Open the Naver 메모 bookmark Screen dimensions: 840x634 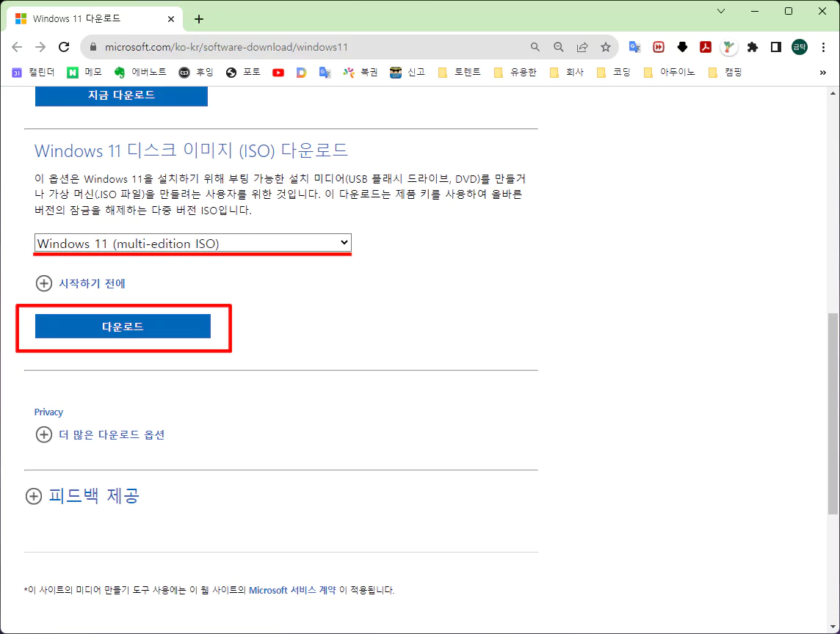[x=84, y=73]
